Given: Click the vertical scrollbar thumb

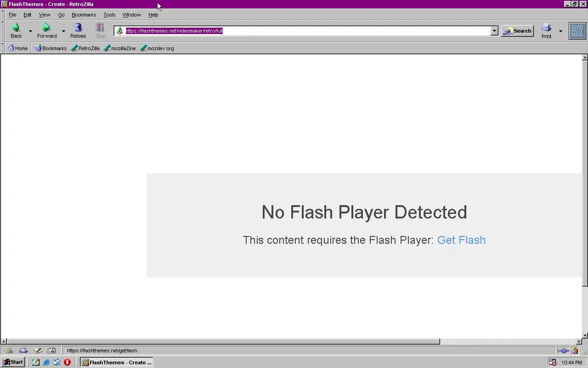Looking at the screenshot, I should [x=585, y=174].
